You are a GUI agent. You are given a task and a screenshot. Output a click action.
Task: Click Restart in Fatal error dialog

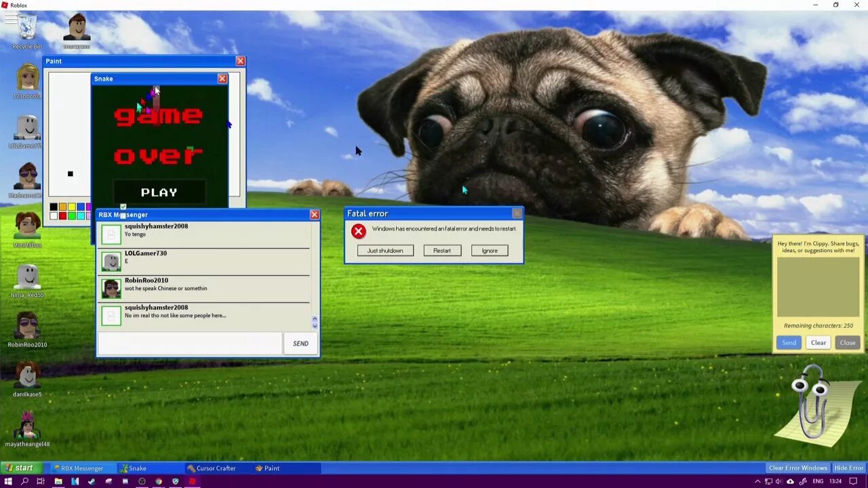pyautogui.click(x=442, y=251)
